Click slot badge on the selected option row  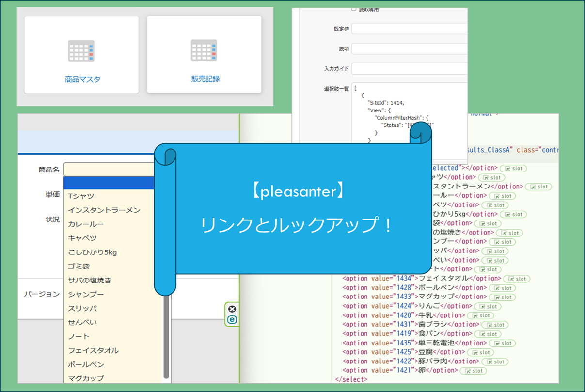[x=513, y=168]
